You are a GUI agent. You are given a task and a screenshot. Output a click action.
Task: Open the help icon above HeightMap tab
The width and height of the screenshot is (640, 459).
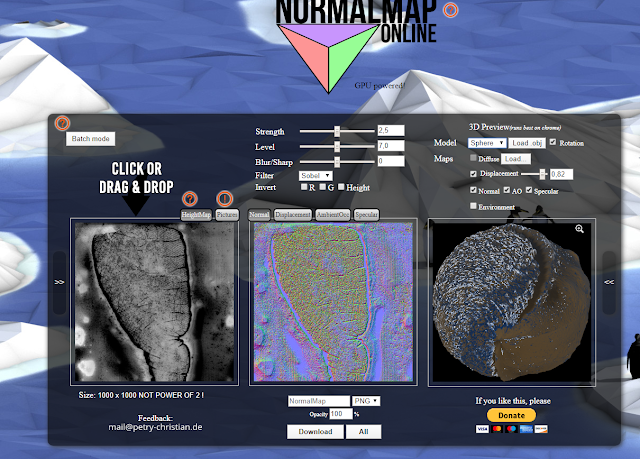pyautogui.click(x=189, y=199)
